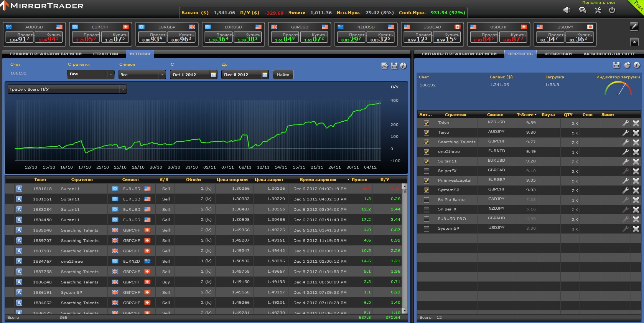The image size is (644, 323).
Task: Edit Taiyo AUDJPY strategy with wrench
Action: 626,133
